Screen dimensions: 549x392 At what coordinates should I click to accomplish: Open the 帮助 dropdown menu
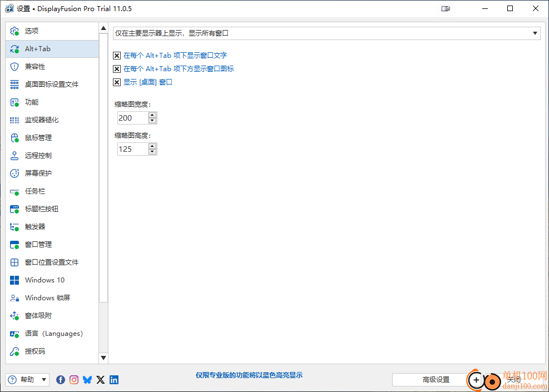coord(28,379)
